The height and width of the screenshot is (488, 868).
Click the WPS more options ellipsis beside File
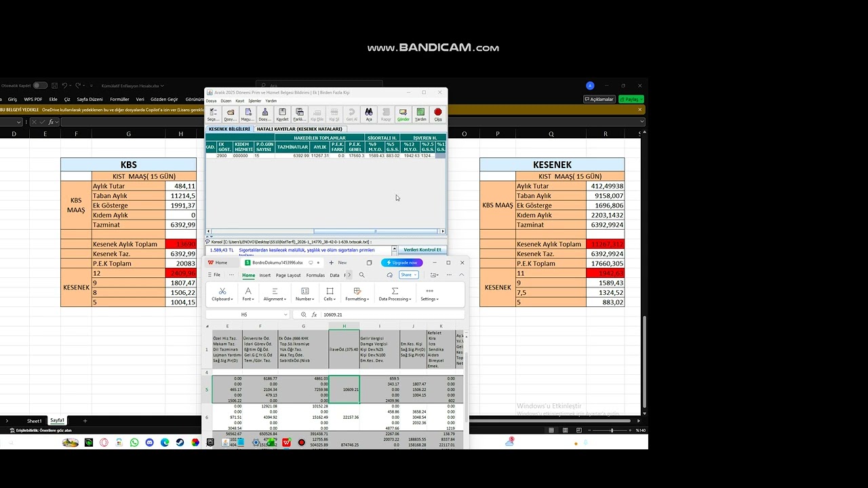(x=231, y=275)
